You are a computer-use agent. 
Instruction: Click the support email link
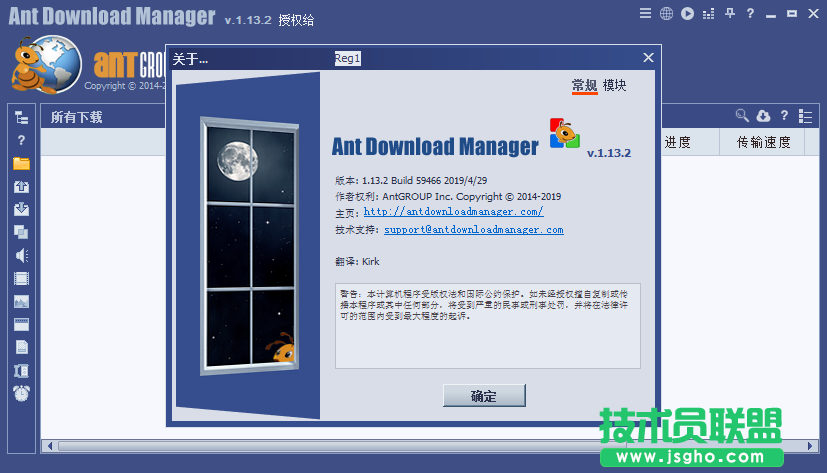pos(473,230)
